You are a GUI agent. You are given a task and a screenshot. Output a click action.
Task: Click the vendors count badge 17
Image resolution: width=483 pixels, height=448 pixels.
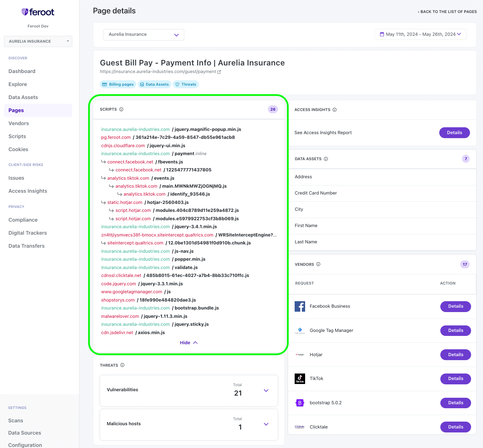[465, 264]
